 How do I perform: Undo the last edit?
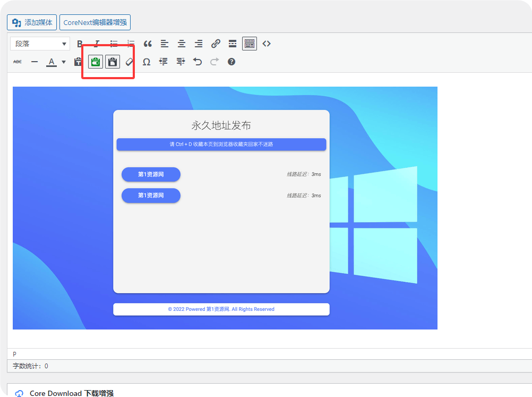pyautogui.click(x=198, y=62)
